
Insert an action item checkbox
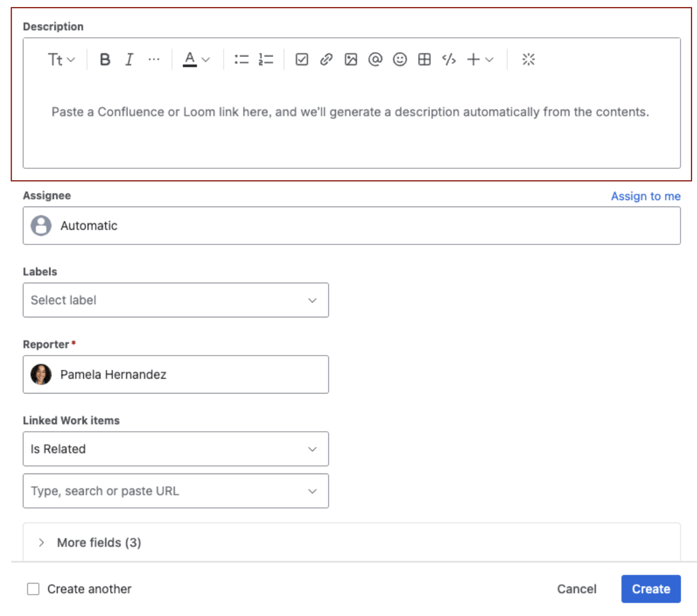[301, 59]
